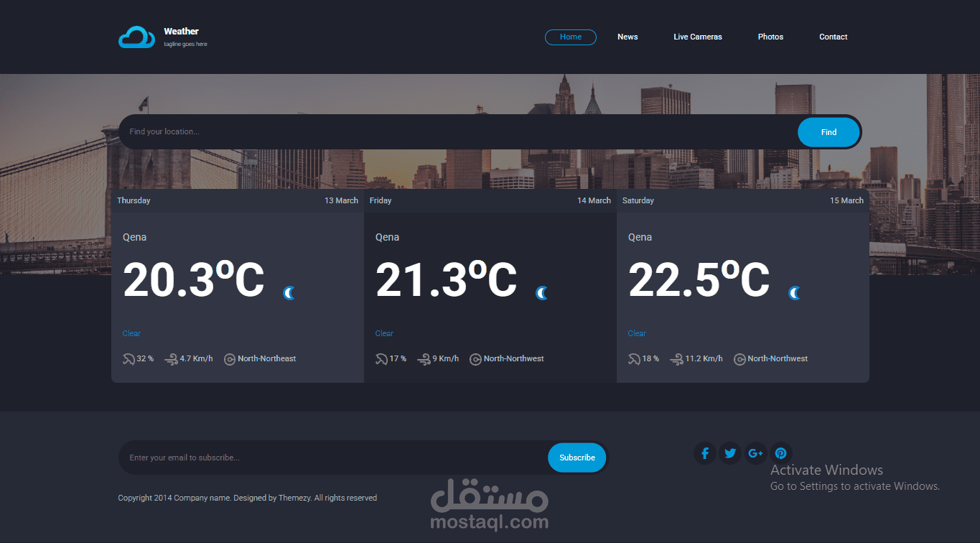
Task: Open the Themezy designer link
Action: 290,497
